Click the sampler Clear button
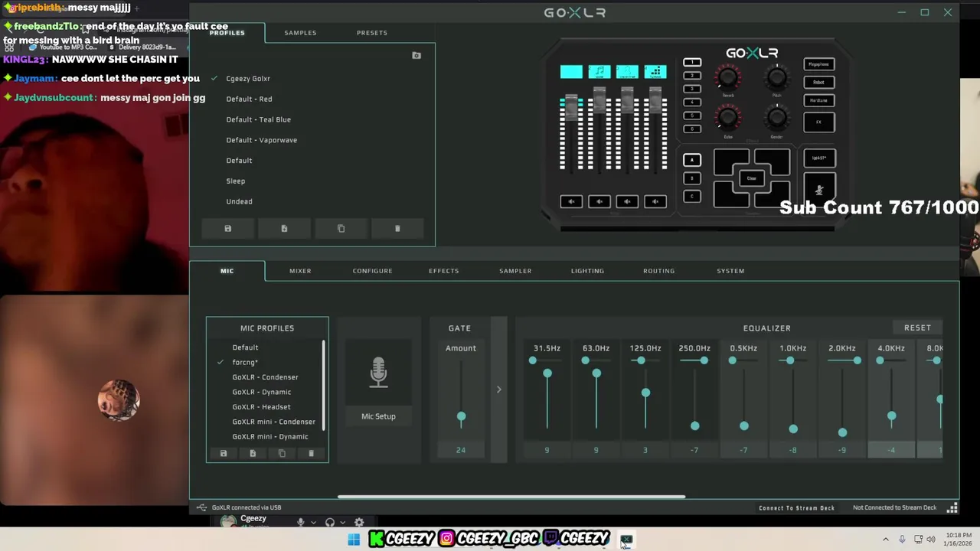The image size is (980, 551). coord(751,178)
